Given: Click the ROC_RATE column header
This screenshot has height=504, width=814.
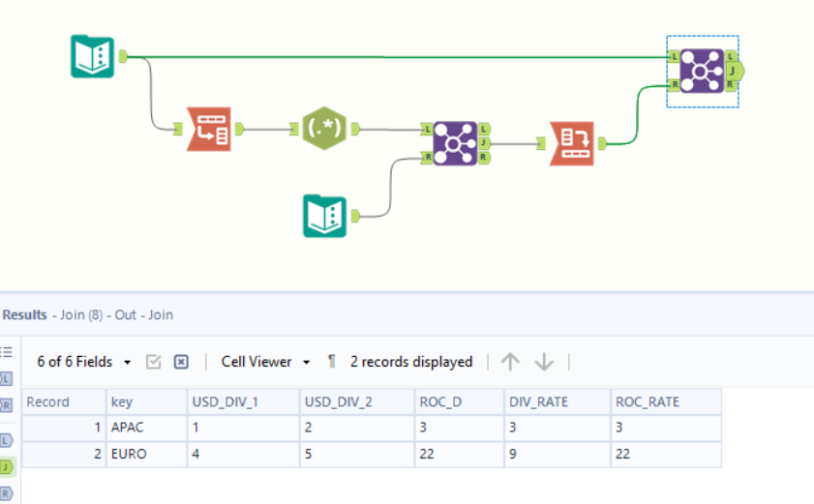Looking at the screenshot, I should [666, 401].
